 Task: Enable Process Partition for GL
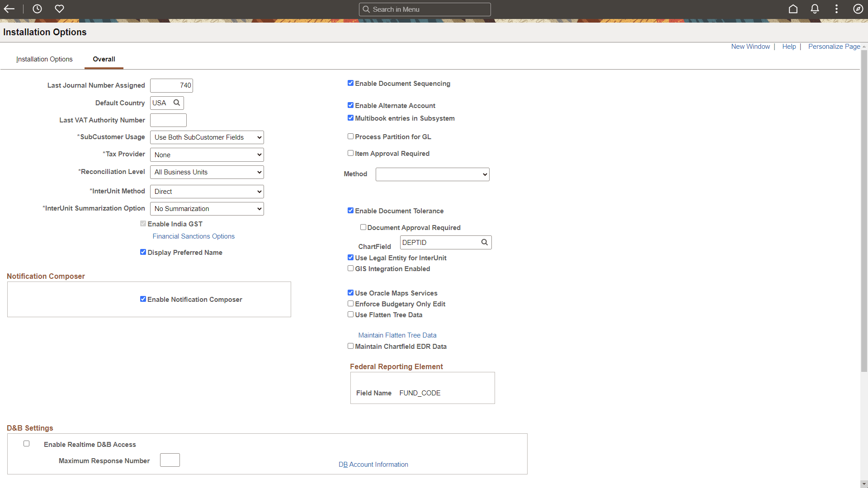[x=350, y=136]
